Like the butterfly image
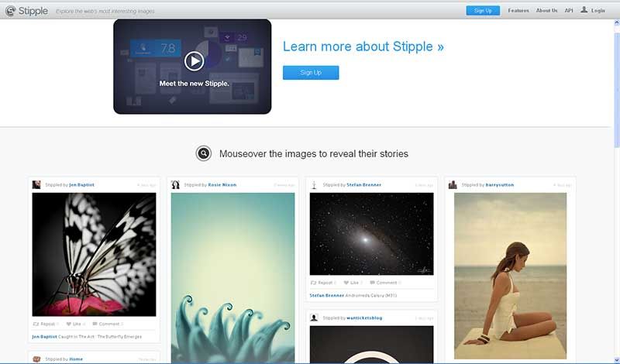 (x=75, y=324)
